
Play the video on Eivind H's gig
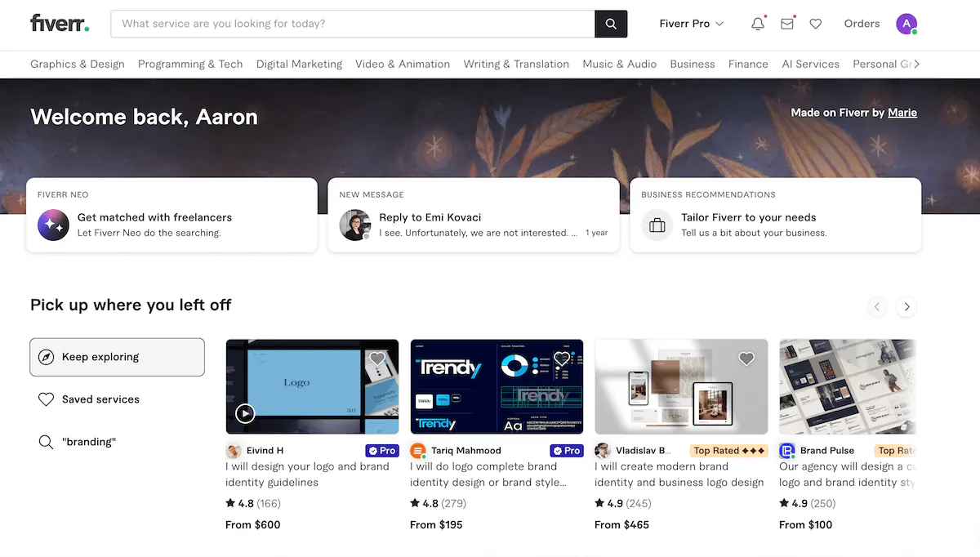pyautogui.click(x=245, y=413)
